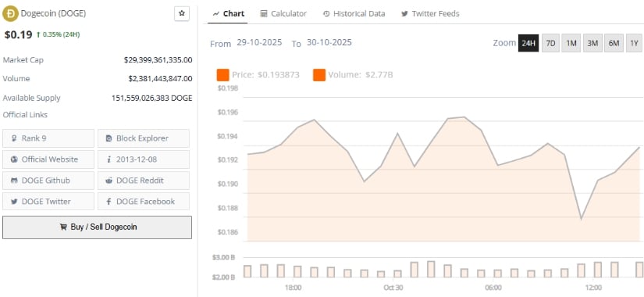644x297 pixels.
Task: Choose the 3M zoom range
Action: (x=592, y=43)
